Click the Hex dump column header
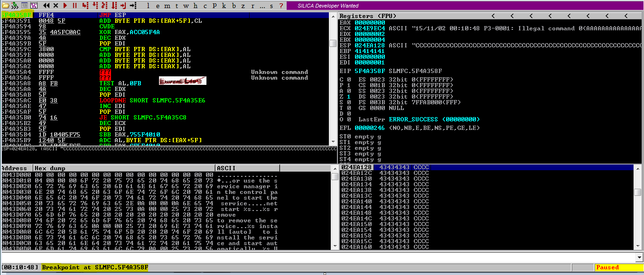Screen dimensions: 644x275 [x=123, y=168]
